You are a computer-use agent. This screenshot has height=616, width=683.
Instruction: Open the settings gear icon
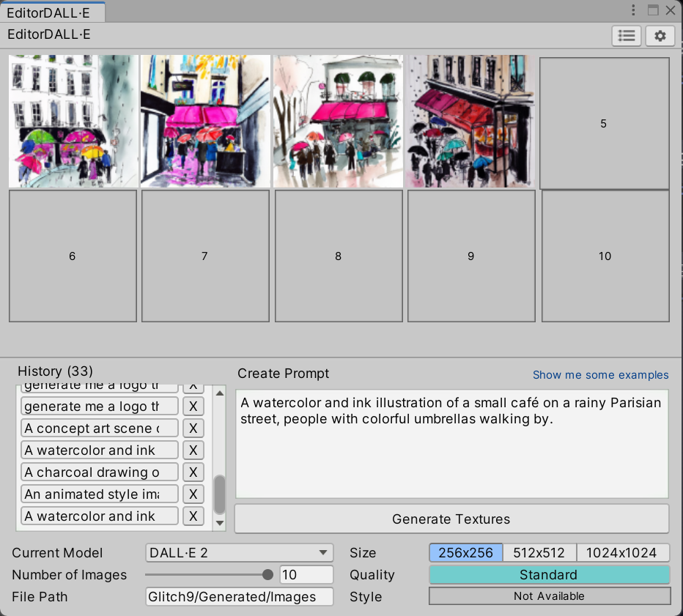tap(660, 36)
